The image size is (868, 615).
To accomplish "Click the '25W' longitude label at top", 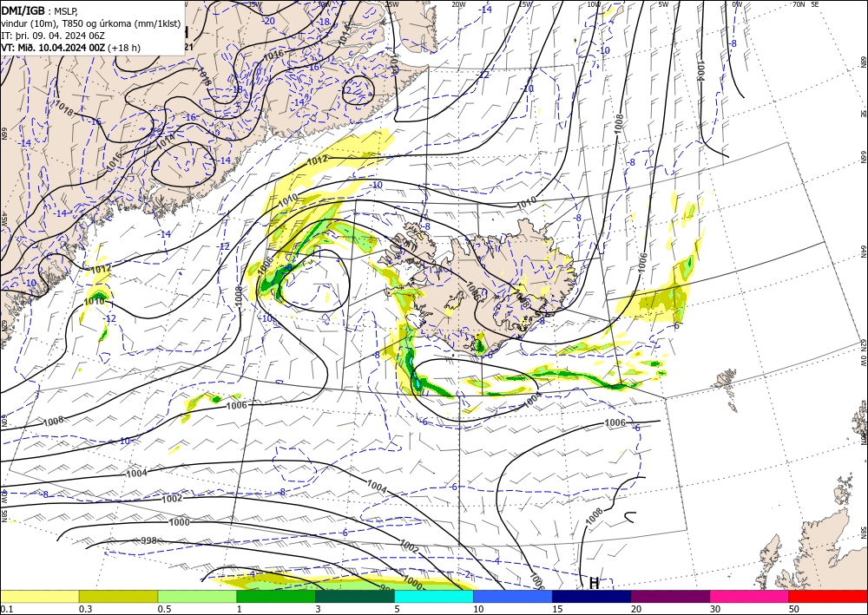I will (391, 3).
